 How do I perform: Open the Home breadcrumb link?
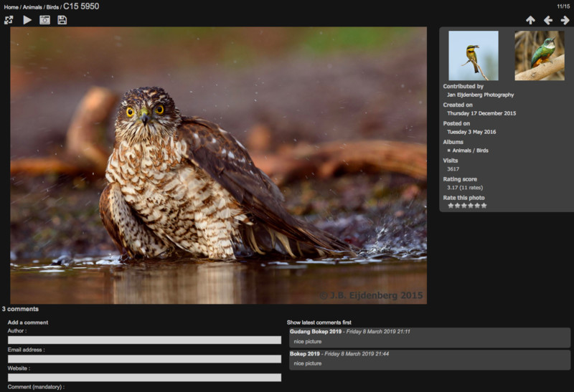pyautogui.click(x=11, y=7)
